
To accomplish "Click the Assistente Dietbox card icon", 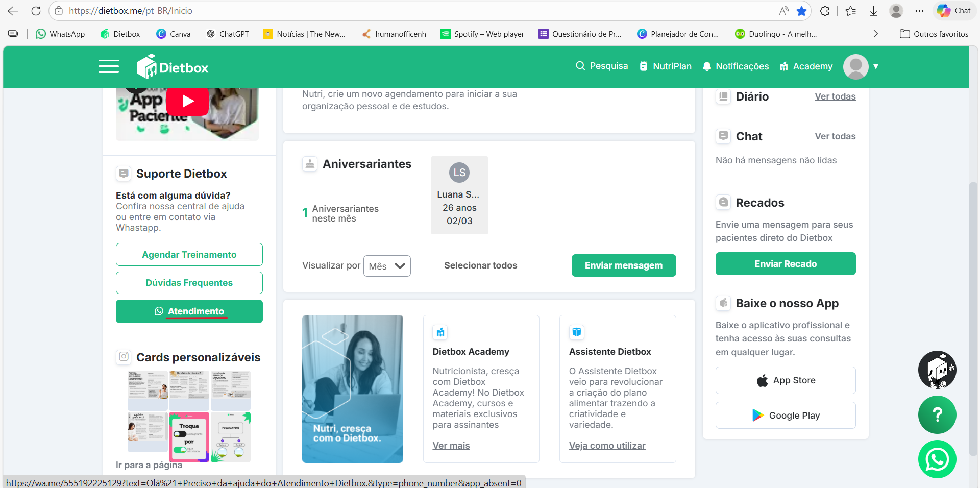I will (577, 332).
